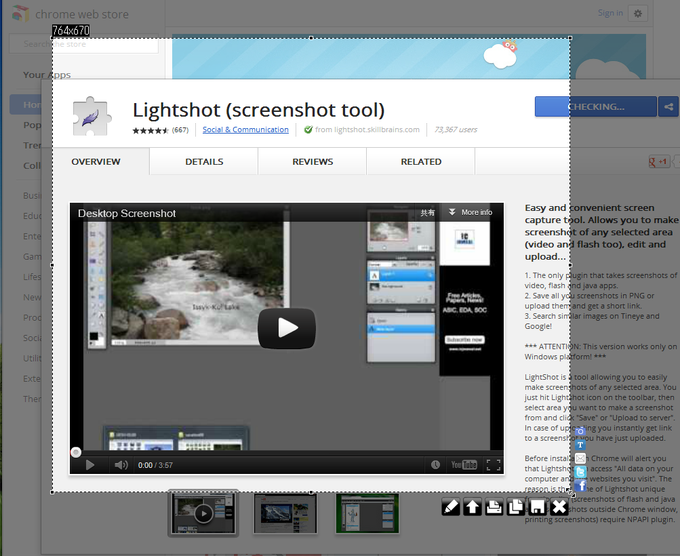This screenshot has width=680, height=556.
Task: Print the selected screenshot area
Action: (x=494, y=507)
